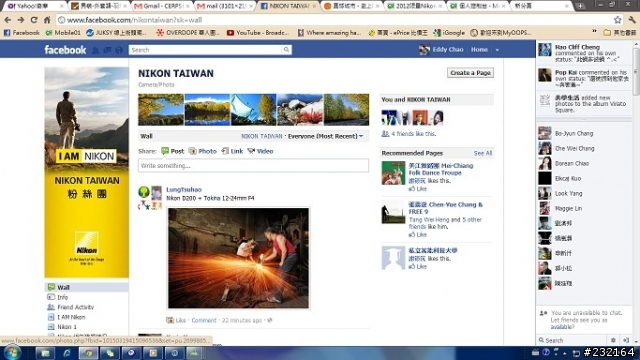Screen dimensions: 640x360
Task: Open the iGoogle bookmark
Action: point(449,32)
